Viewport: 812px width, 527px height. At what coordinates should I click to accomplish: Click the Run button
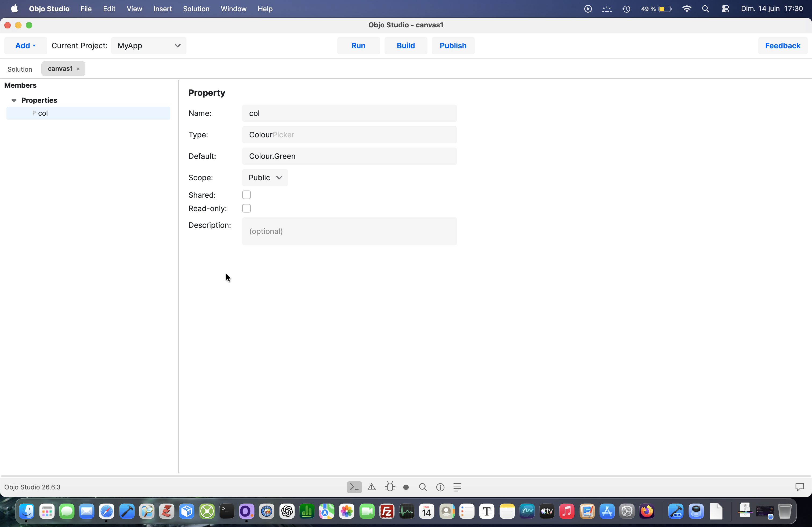click(358, 46)
